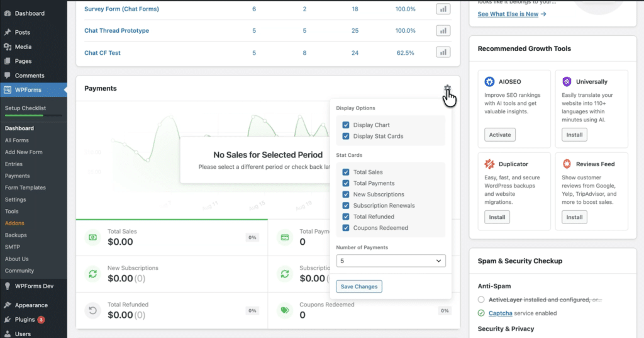Click the 62.5% completion value for Chat CF Test
644x338 pixels.
coord(406,53)
